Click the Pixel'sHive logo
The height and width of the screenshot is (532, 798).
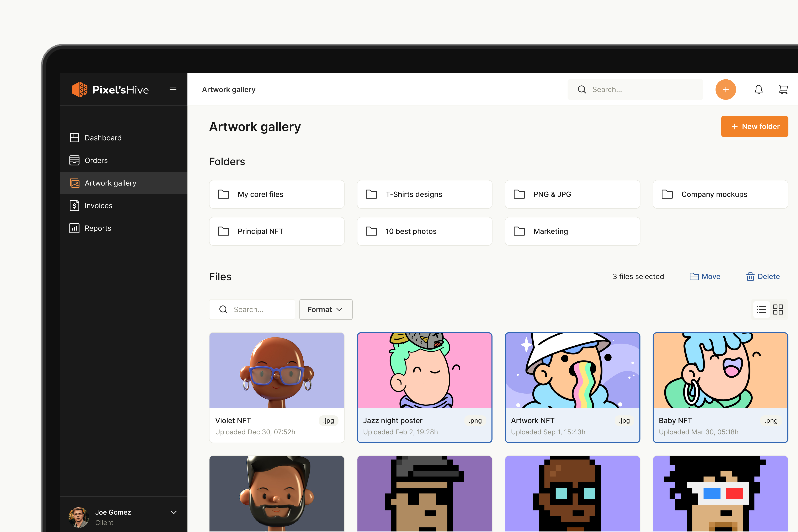coord(110,90)
